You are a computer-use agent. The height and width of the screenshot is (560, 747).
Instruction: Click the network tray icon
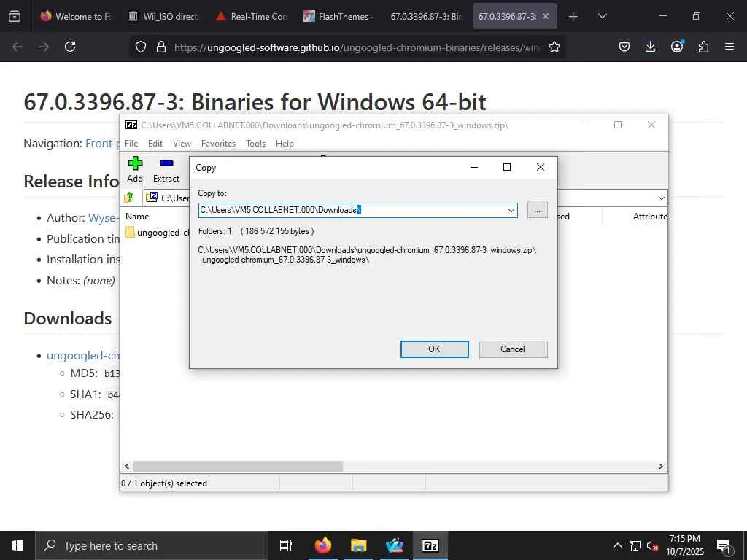(x=635, y=545)
